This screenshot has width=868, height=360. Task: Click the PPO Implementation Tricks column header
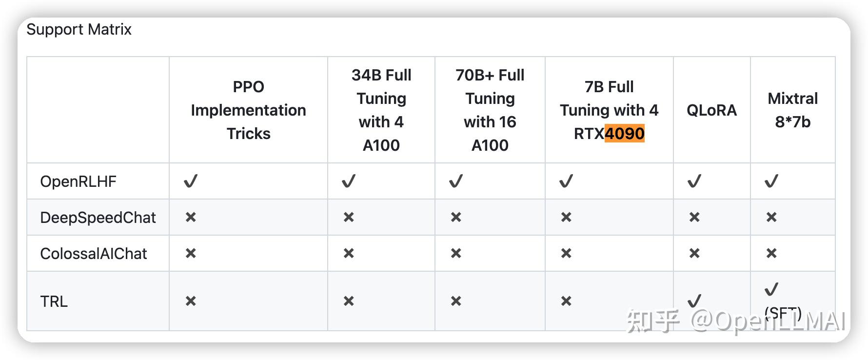248,110
